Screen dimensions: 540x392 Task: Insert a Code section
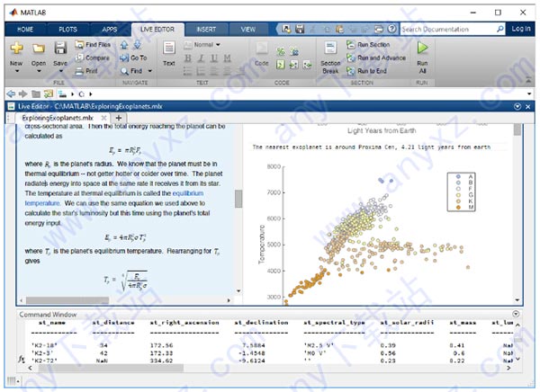click(x=262, y=54)
